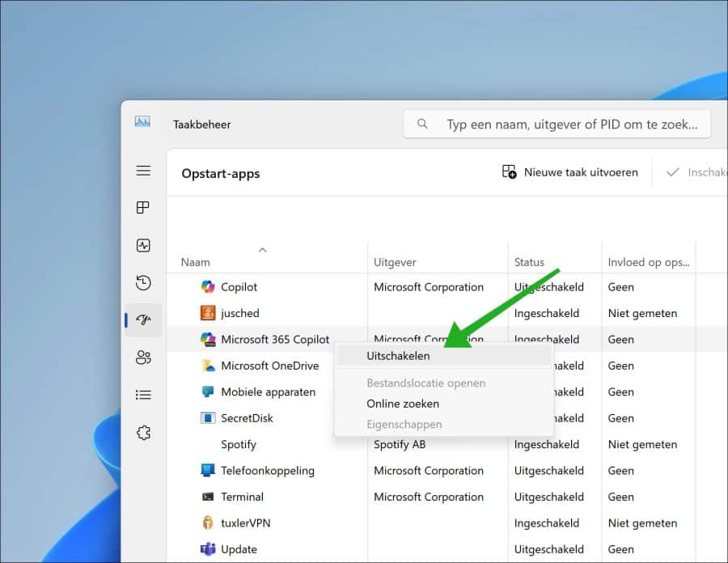Toggle the navigation pane with the hamburger menu
The width and height of the screenshot is (728, 563).
tap(143, 171)
